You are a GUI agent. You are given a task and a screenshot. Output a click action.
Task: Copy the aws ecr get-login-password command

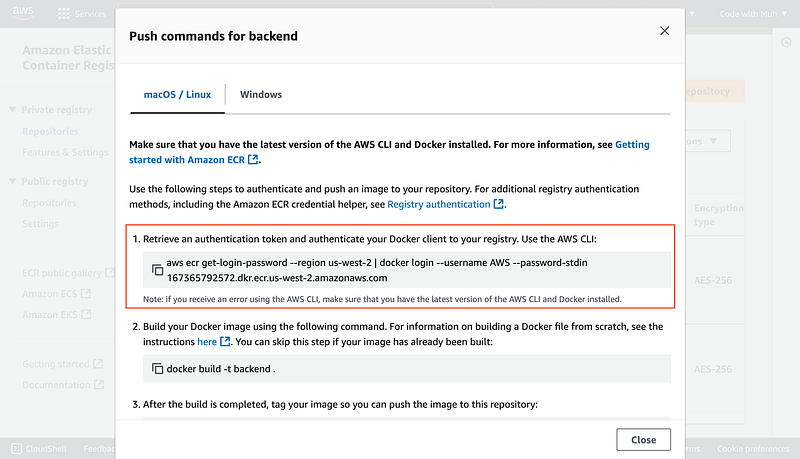(157, 270)
